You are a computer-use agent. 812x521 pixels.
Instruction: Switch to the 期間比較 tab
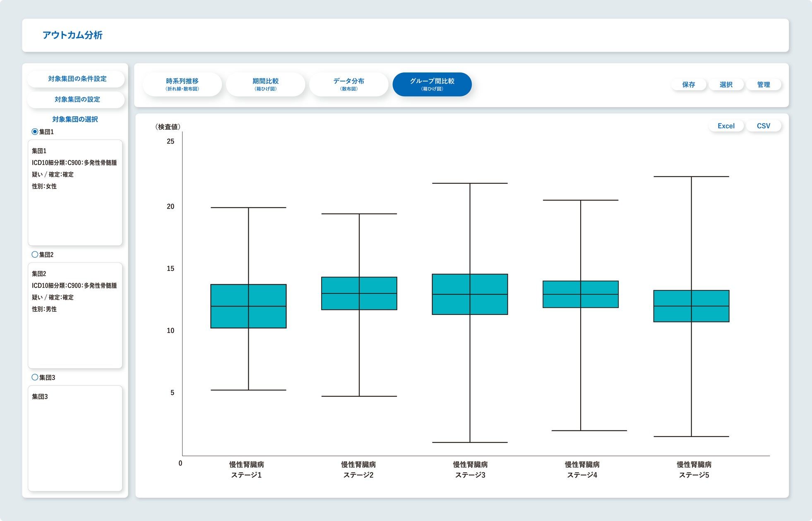(x=265, y=84)
